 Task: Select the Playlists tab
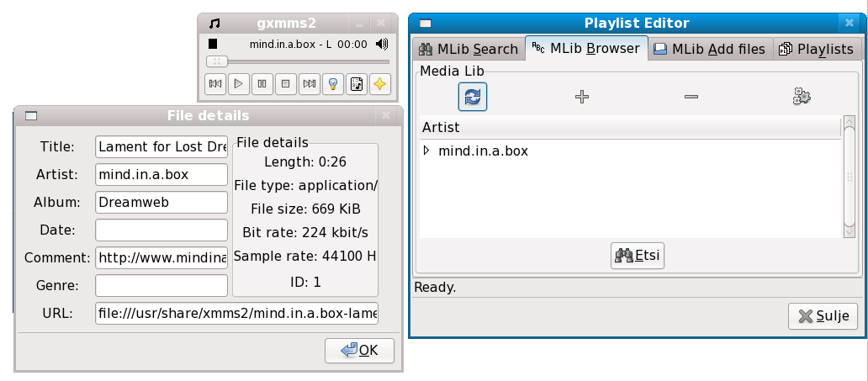[816, 49]
